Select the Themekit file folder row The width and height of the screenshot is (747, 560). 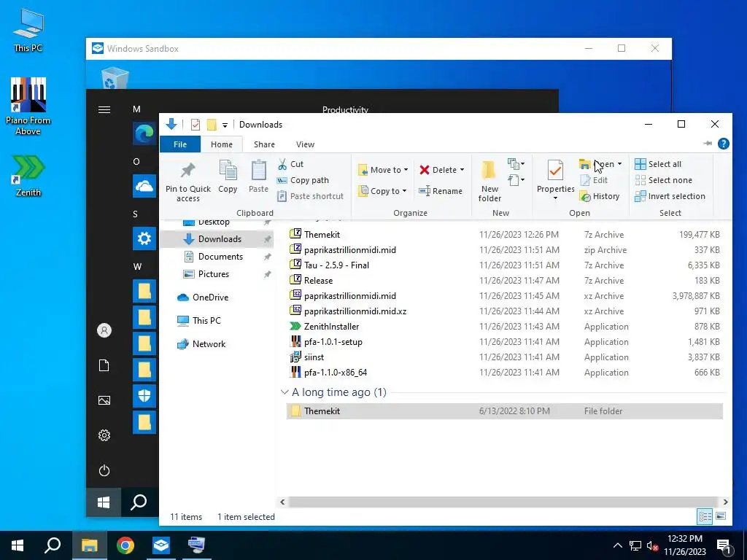(505, 411)
